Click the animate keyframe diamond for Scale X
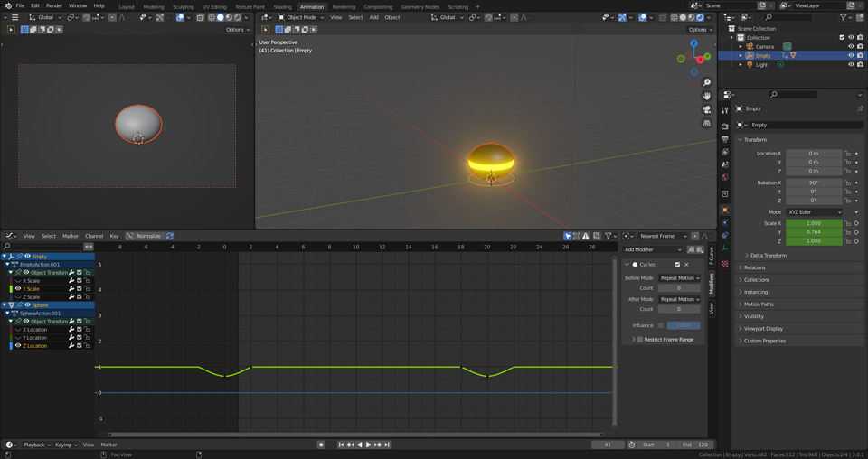Screen dimensions: 868x459 [x=856, y=222]
